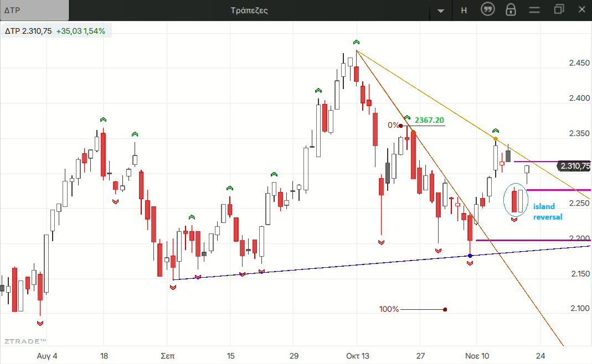Select the 'island reversal' text annotation
This screenshot has height=364, width=592.
(x=547, y=211)
